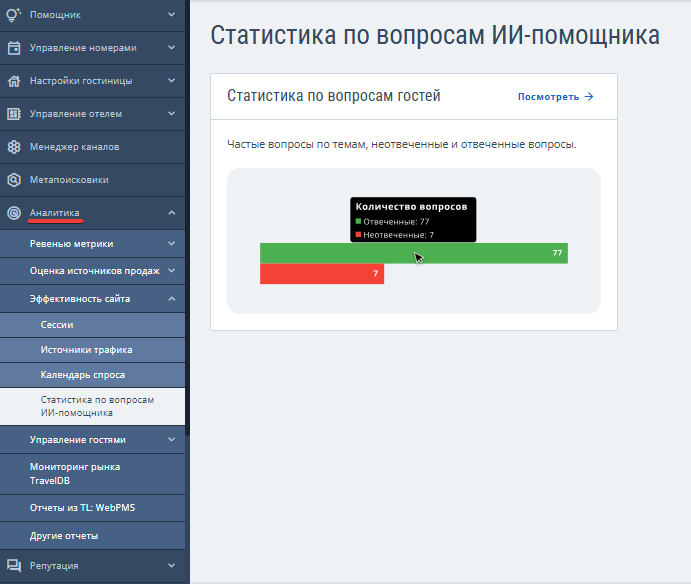Go to Сессии report

coord(93,325)
